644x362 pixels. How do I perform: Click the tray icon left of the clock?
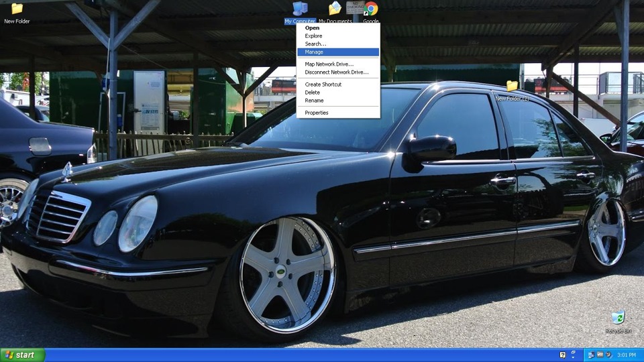[x=608, y=355]
